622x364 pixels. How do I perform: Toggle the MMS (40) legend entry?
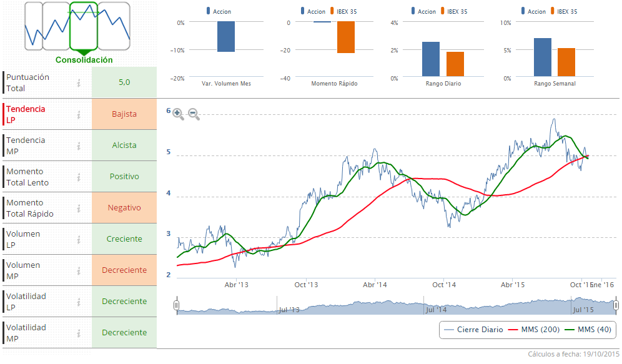(x=589, y=330)
